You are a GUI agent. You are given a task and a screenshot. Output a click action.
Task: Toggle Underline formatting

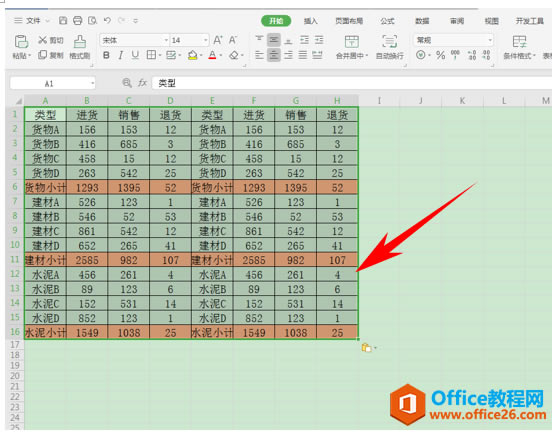[x=135, y=55]
